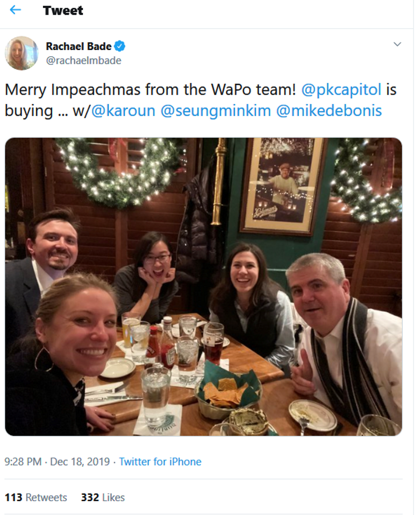Open the Twitter for iPhone link
Image resolution: width=420 pixels, height=515 pixels.
160,462
